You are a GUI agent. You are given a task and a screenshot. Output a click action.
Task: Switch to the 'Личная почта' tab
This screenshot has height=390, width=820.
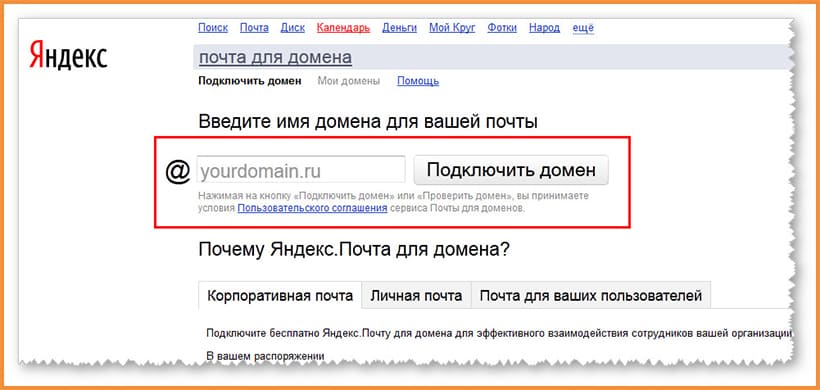coord(416,296)
